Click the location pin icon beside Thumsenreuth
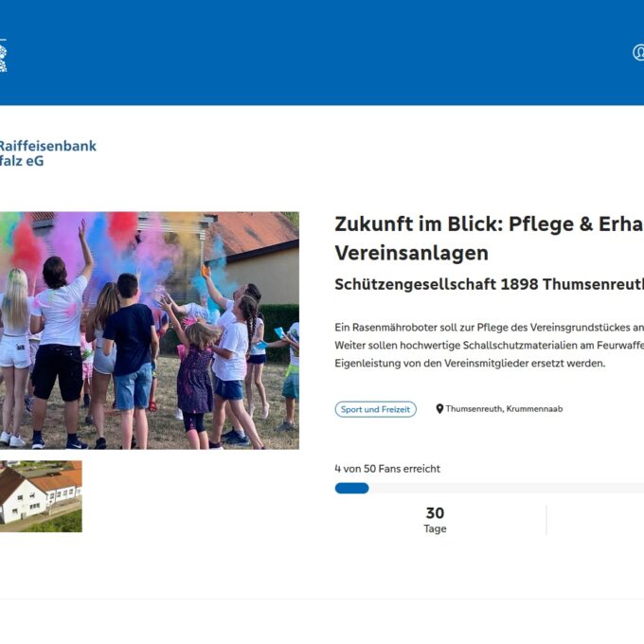 (x=439, y=409)
